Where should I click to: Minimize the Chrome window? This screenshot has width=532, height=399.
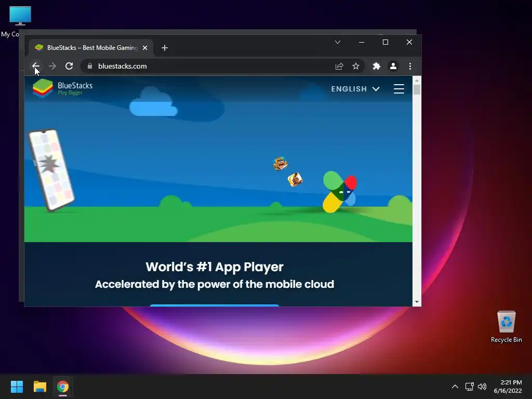coord(362,42)
